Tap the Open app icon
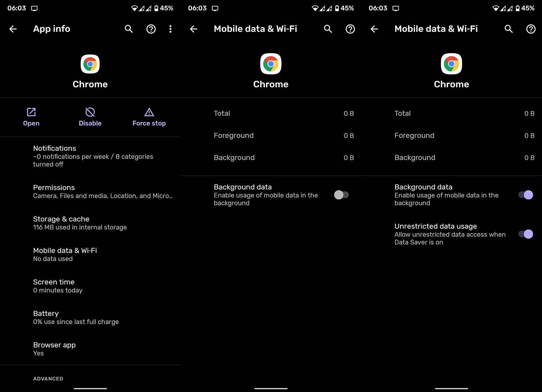Viewport: 542px width, 392px height. 31,112
